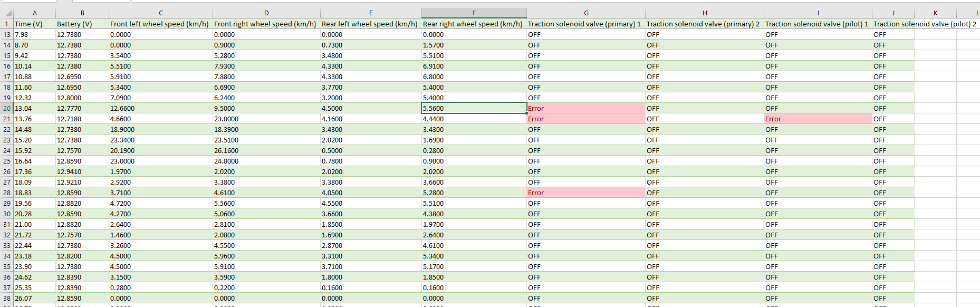
Task: Select column G header
Action: coord(586,13)
